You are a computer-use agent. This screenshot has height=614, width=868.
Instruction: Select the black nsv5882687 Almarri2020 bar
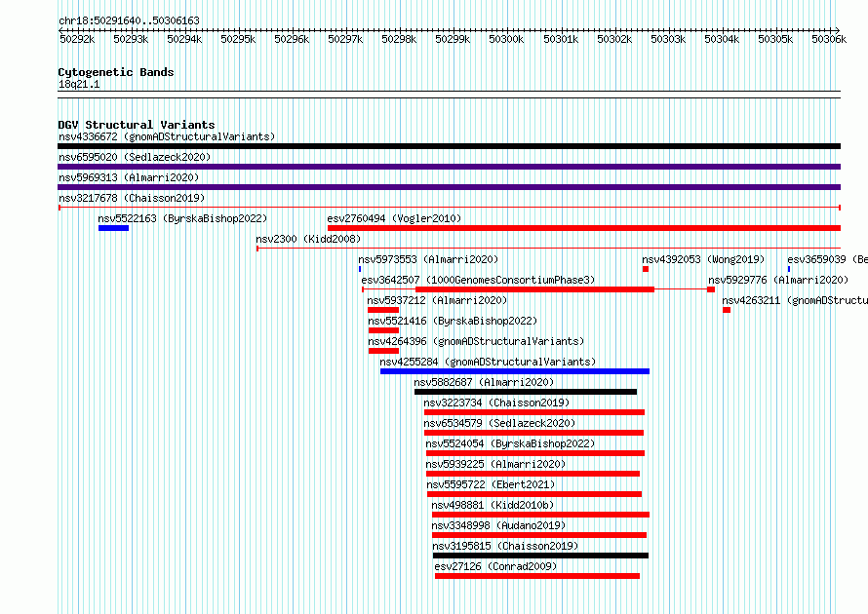[x=526, y=392]
